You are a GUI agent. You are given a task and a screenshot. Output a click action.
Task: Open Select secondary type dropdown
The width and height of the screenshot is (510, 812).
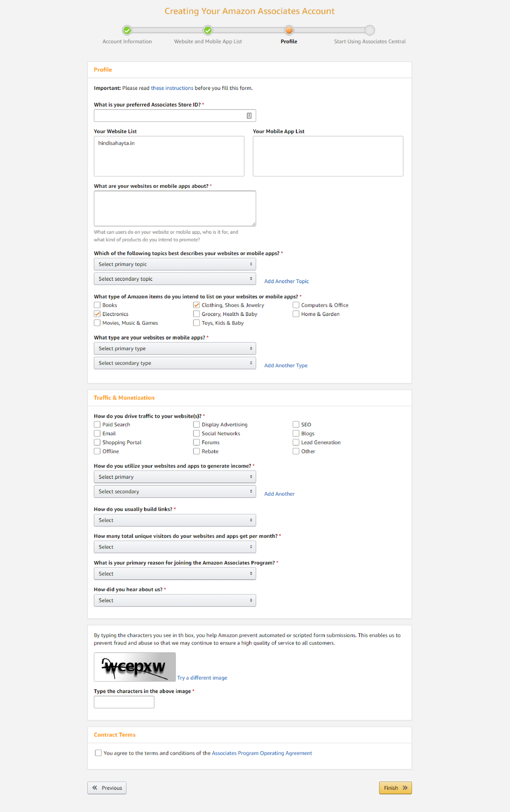pyautogui.click(x=175, y=363)
